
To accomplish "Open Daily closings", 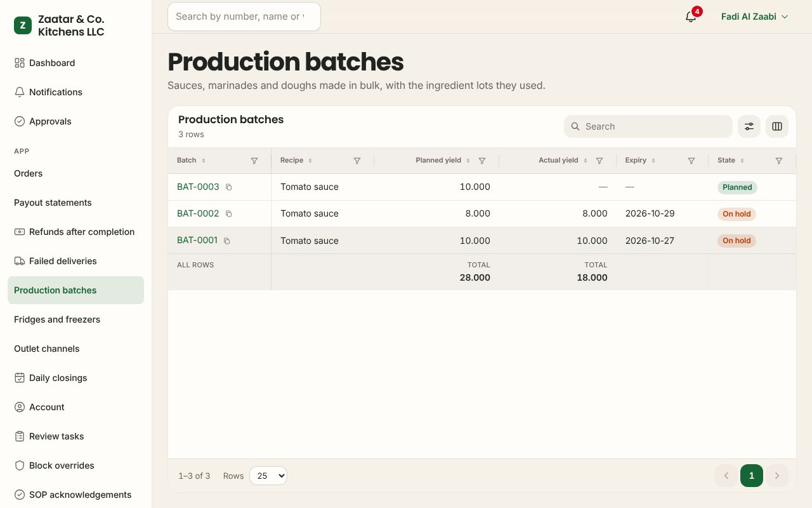I will click(x=76, y=378).
